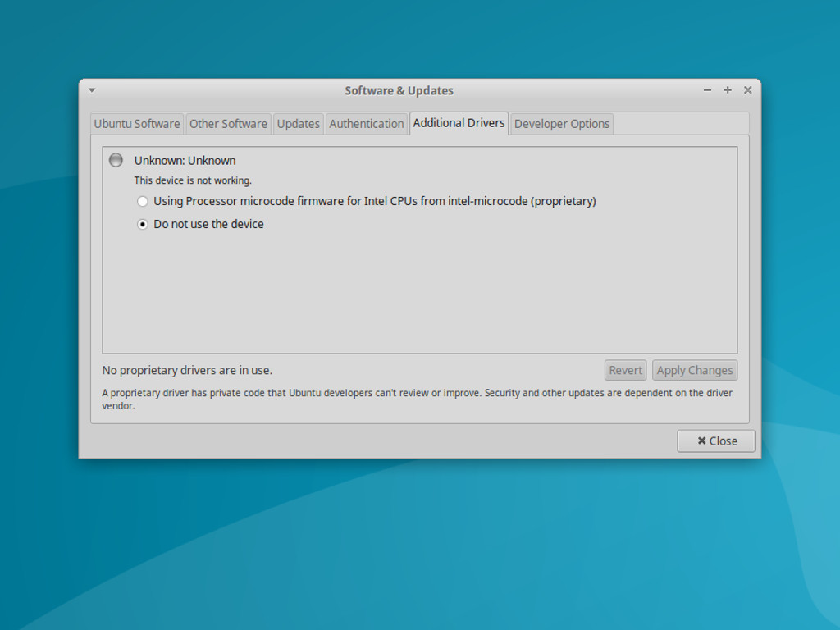Close the Software & Updates dialog
This screenshot has width=840, height=630.
pyautogui.click(x=716, y=441)
